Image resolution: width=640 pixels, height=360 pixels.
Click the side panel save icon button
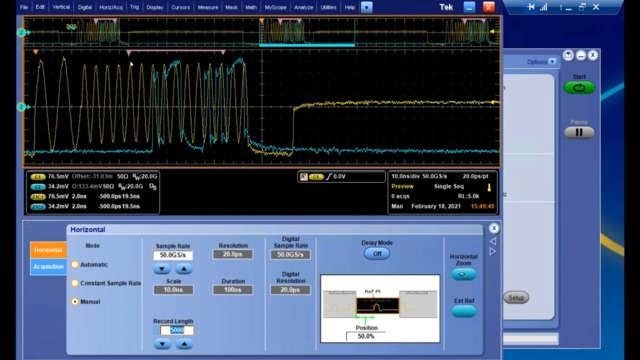(568, 55)
